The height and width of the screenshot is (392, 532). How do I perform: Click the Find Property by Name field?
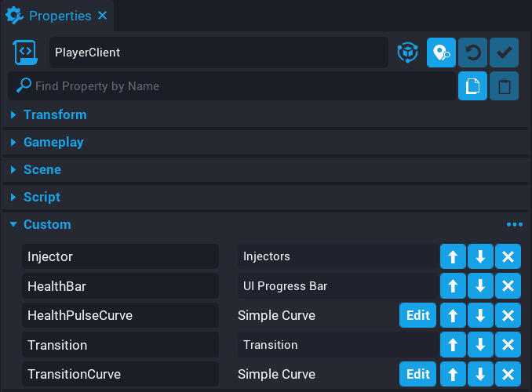(x=235, y=86)
